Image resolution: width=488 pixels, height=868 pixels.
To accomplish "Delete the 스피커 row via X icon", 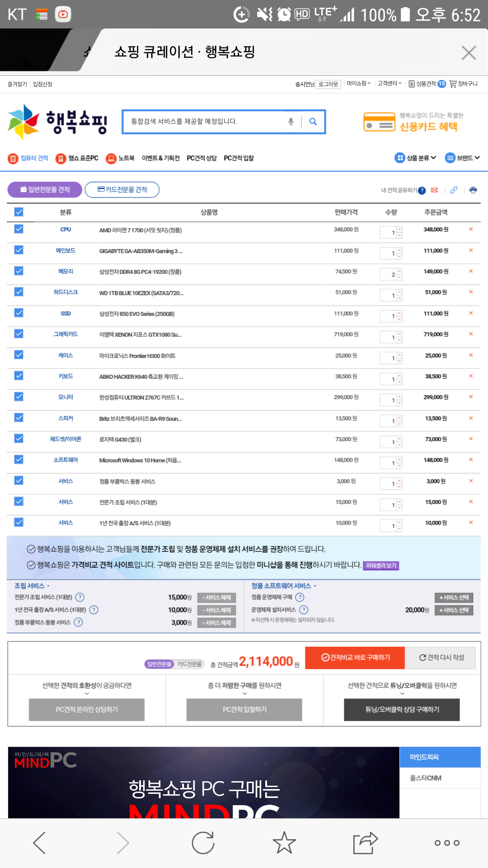I will (x=471, y=418).
